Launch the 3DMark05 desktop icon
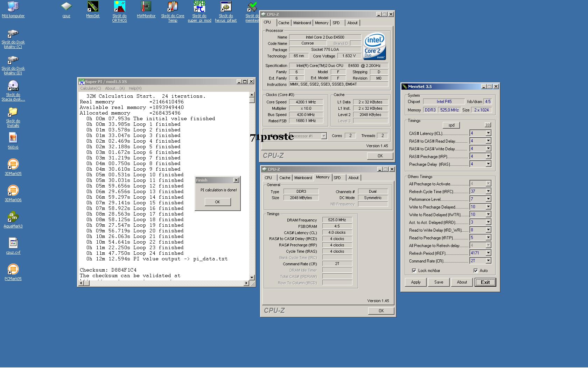The width and height of the screenshot is (588, 368). pyautogui.click(x=13, y=167)
